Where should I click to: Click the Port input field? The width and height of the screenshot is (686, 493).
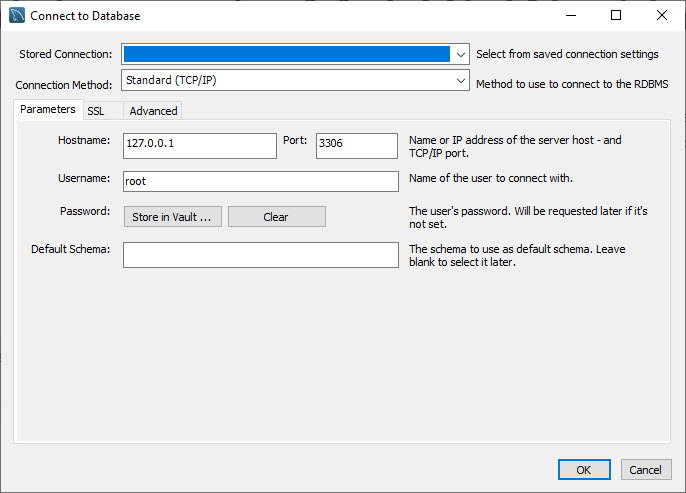coord(357,146)
